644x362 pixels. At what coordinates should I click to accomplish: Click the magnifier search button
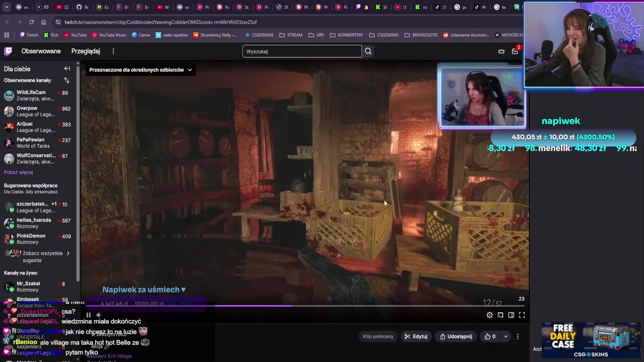(368, 51)
